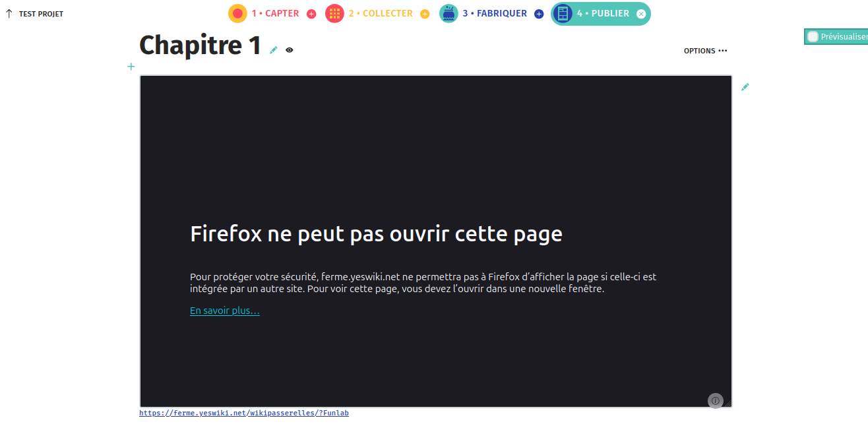The height and width of the screenshot is (424, 868).
Task: Click the 'En savoir plus…' link
Action: point(224,311)
